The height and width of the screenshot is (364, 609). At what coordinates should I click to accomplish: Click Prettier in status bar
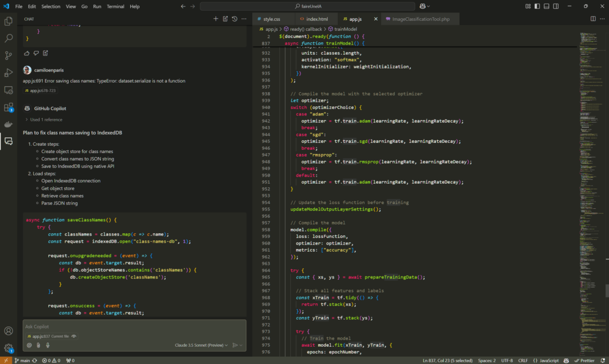[585, 360]
